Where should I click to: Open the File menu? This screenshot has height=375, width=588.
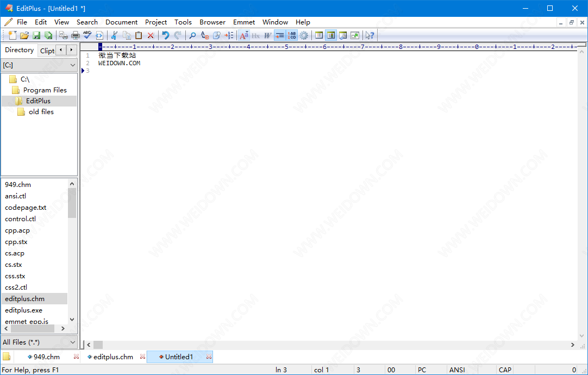pyautogui.click(x=22, y=22)
